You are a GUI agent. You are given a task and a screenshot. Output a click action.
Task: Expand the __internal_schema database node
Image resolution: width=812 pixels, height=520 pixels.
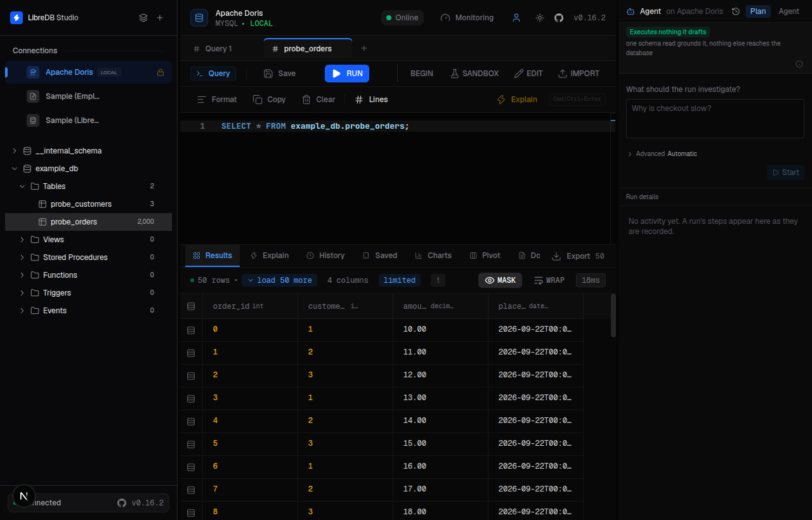pos(15,151)
